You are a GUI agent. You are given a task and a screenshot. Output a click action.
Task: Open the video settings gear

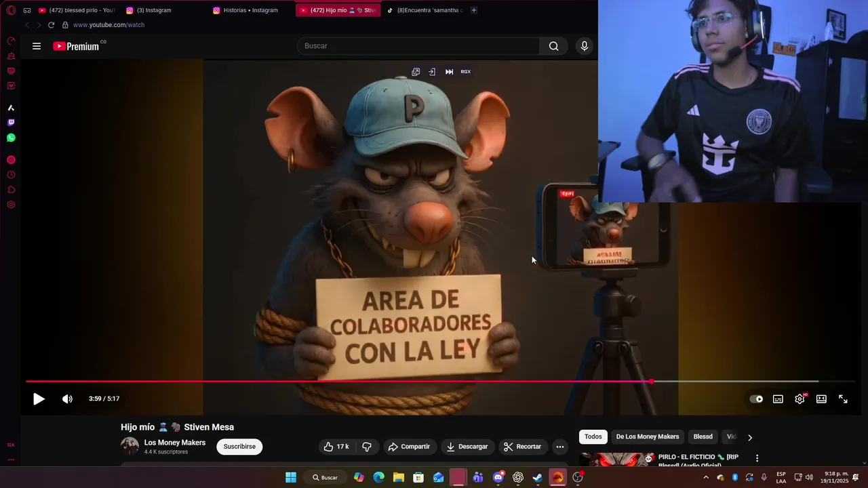click(800, 399)
